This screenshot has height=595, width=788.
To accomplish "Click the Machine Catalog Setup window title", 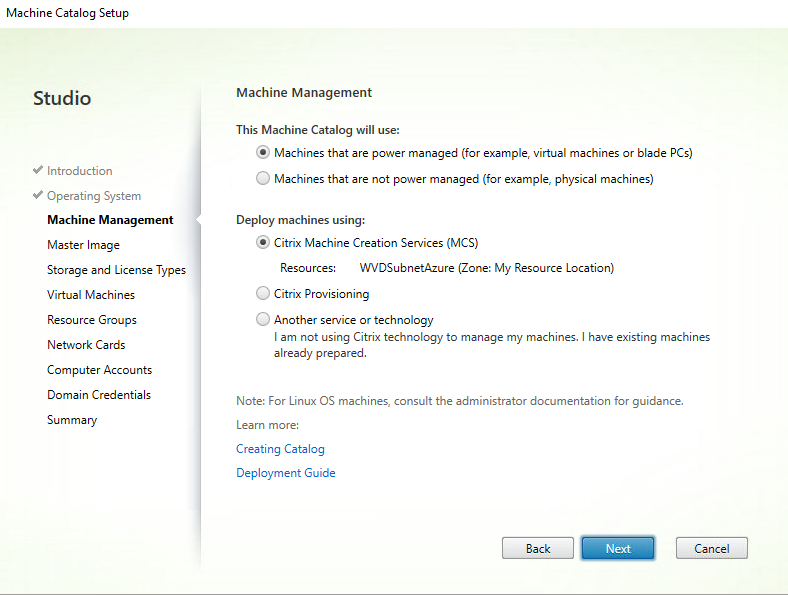I will [67, 13].
